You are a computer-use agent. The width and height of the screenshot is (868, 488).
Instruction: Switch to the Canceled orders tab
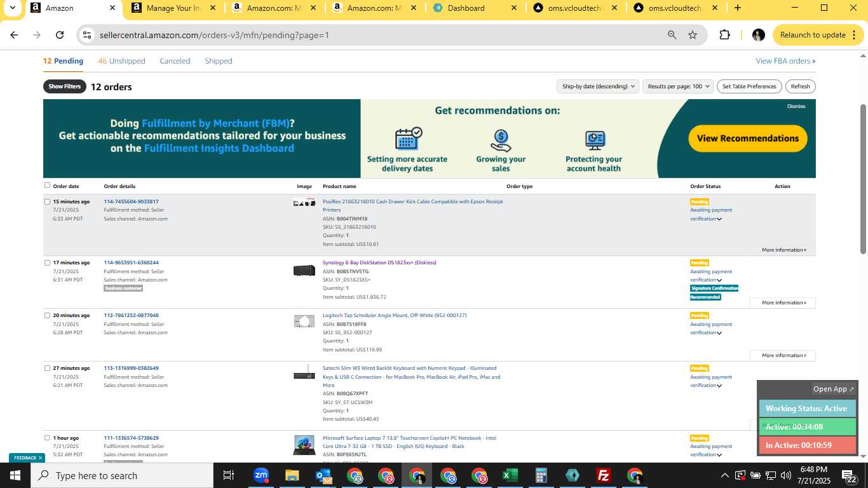tap(175, 61)
